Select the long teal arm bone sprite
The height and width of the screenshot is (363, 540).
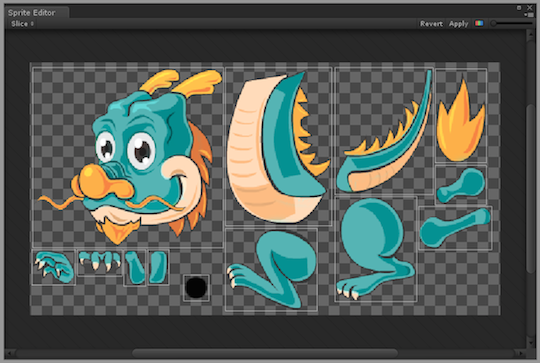pyautogui.click(x=455, y=228)
